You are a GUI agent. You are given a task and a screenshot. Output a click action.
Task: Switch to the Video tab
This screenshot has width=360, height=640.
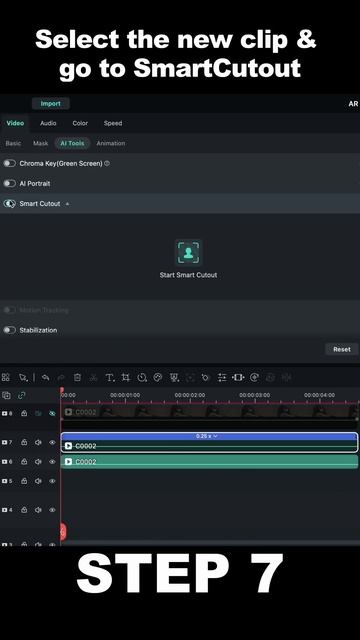15,123
